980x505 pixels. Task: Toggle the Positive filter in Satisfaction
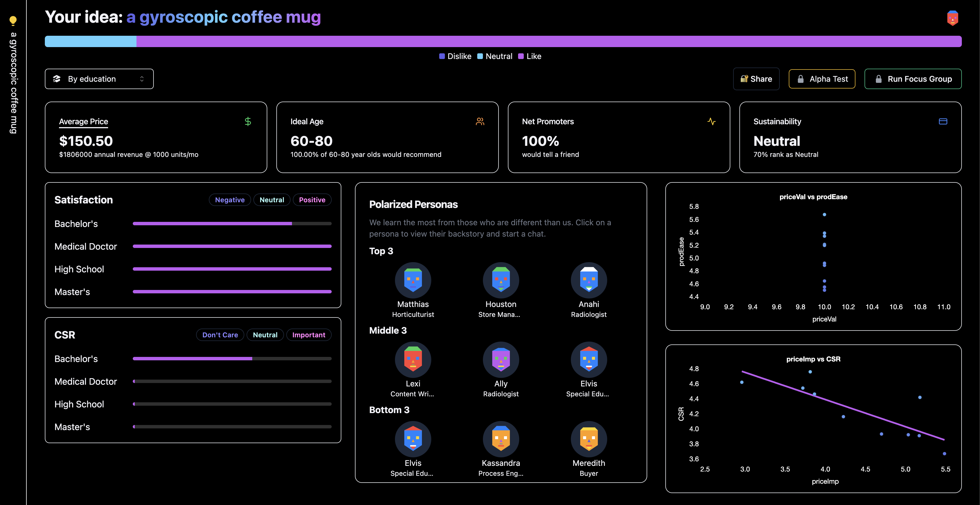(x=312, y=200)
